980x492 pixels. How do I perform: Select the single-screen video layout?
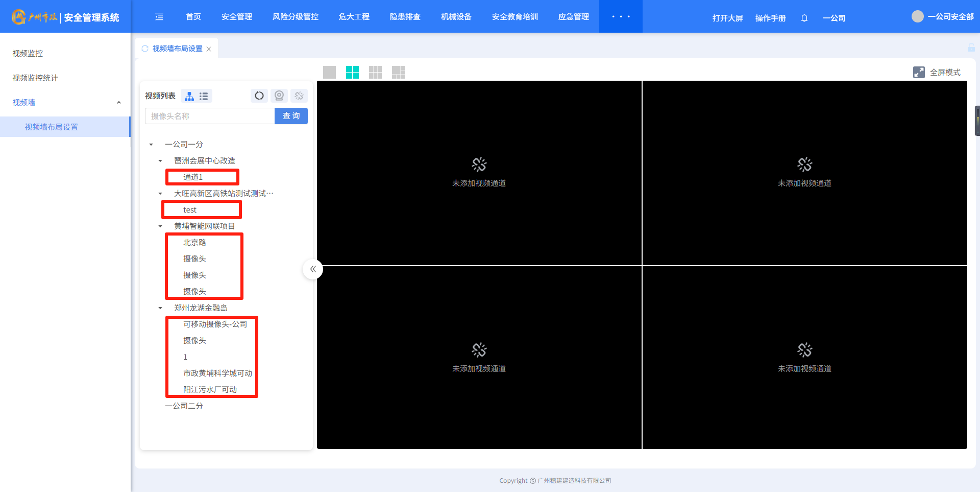330,72
